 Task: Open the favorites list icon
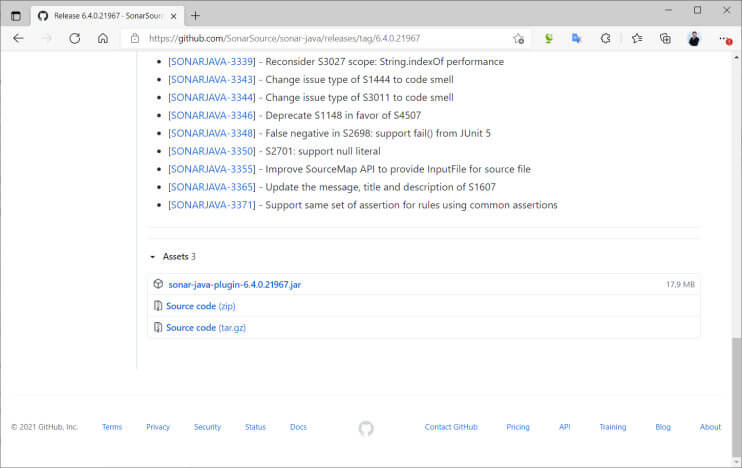(637, 38)
